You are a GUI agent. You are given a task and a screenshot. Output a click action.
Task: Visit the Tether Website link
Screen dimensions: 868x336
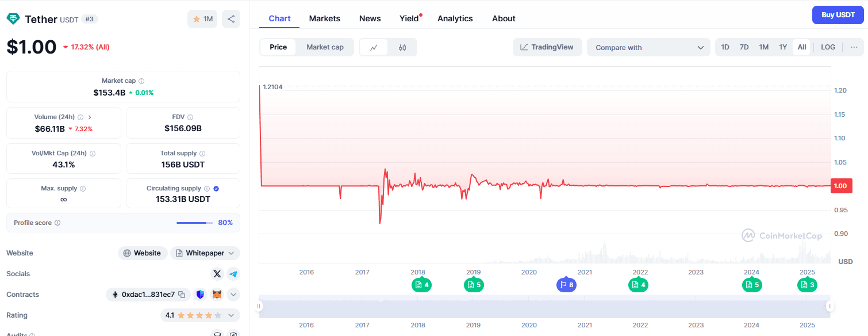tap(143, 253)
